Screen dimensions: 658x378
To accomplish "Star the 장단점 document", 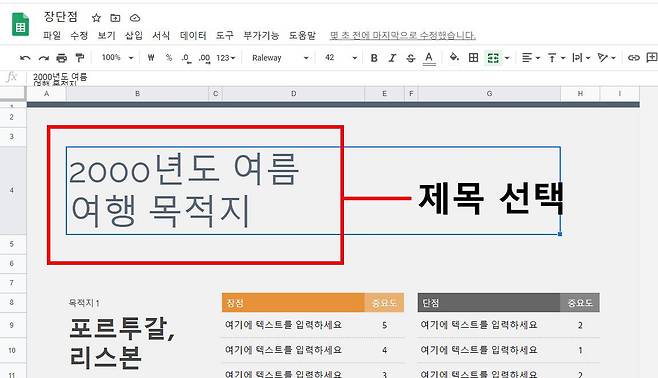I will [96, 18].
